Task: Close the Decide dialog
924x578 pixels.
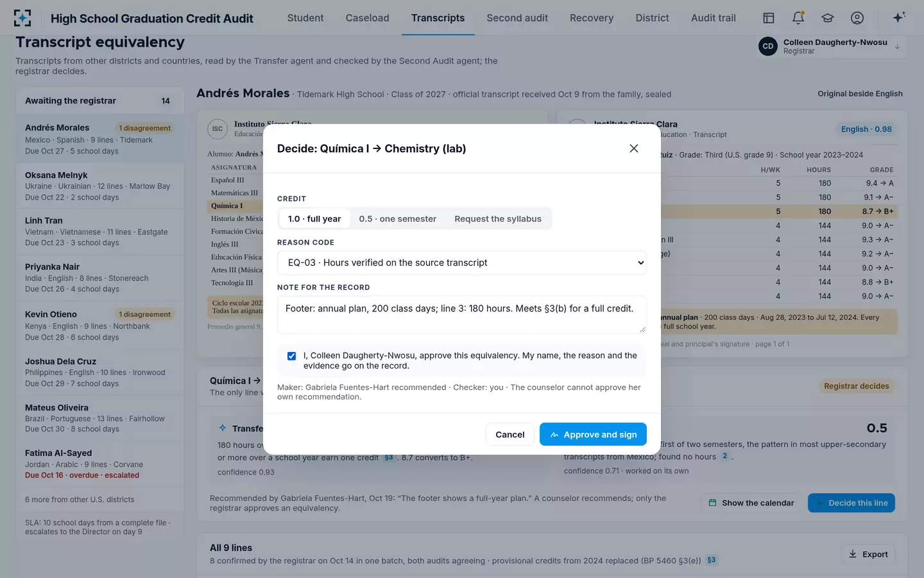Action: click(634, 148)
